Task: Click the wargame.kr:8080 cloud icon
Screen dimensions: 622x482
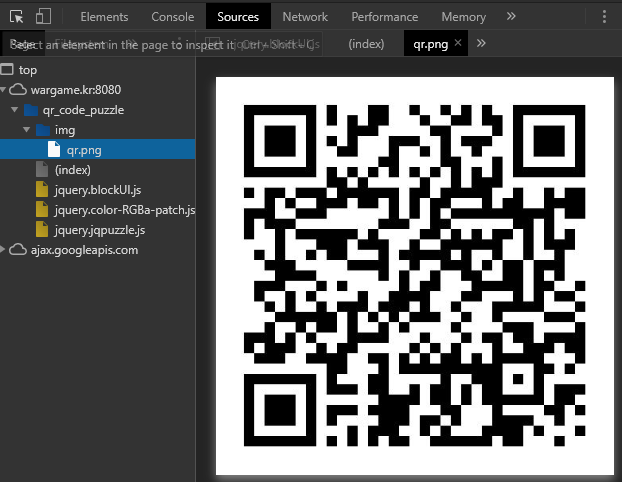Action: click(18, 90)
